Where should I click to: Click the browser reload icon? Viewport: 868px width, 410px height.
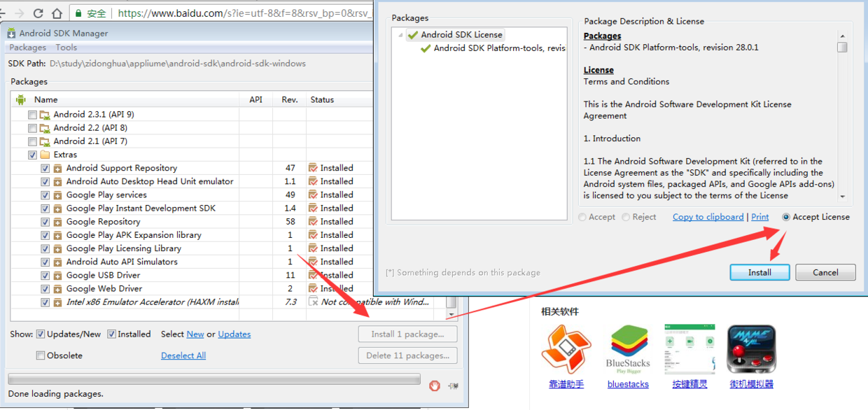point(38,13)
